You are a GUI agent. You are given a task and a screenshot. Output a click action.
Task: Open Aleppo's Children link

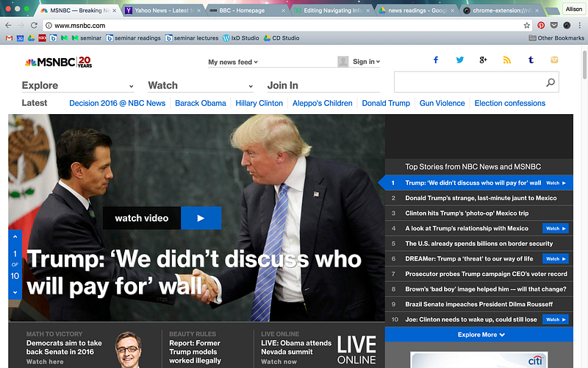pyautogui.click(x=323, y=103)
